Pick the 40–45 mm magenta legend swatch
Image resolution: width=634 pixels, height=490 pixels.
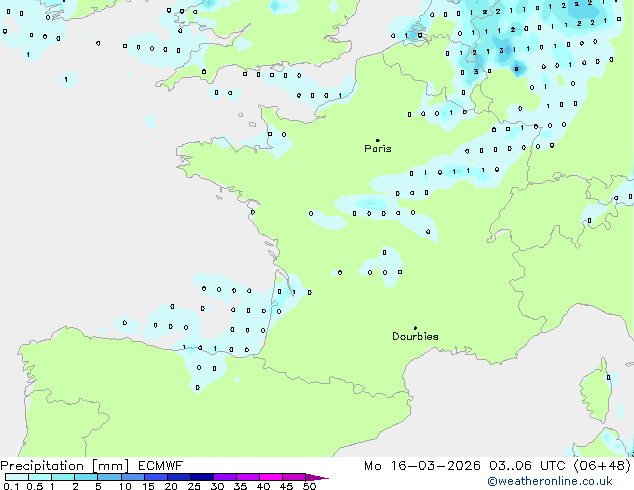(x=271, y=477)
